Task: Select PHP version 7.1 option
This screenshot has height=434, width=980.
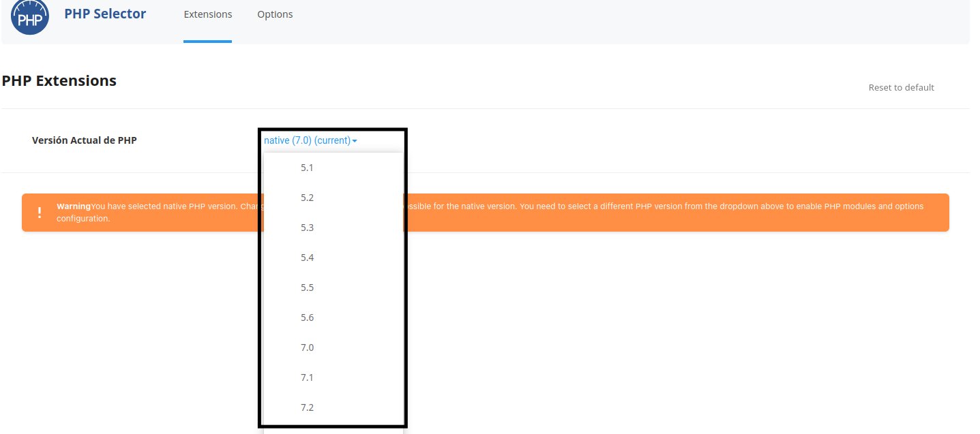Action: click(x=333, y=377)
